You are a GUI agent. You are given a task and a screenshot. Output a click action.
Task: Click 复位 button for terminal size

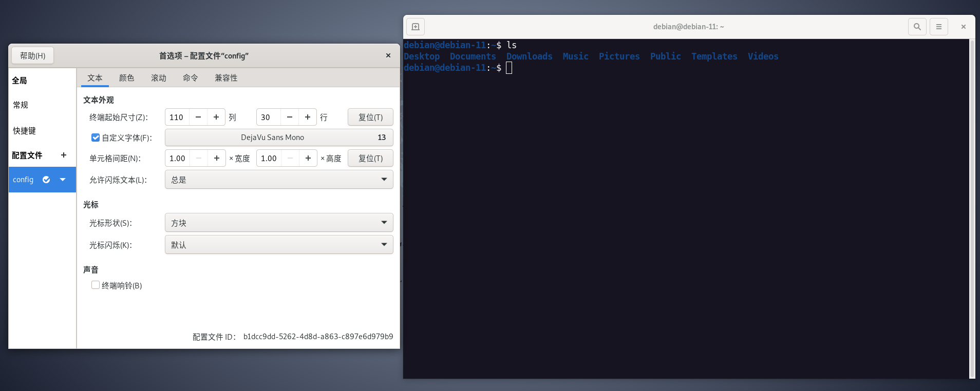click(370, 117)
